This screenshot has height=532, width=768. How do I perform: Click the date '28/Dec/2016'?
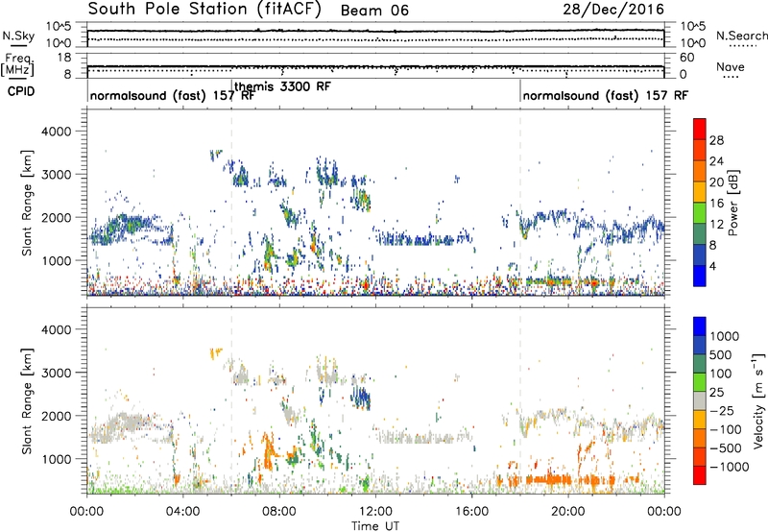613,9
